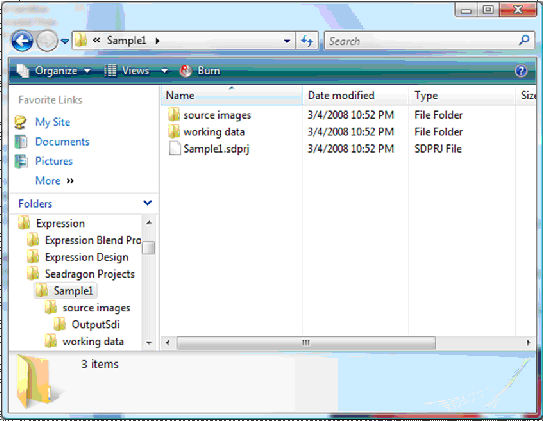This screenshot has height=421, width=543.
Task: Open the Views dropdown arrow
Action: pos(164,71)
